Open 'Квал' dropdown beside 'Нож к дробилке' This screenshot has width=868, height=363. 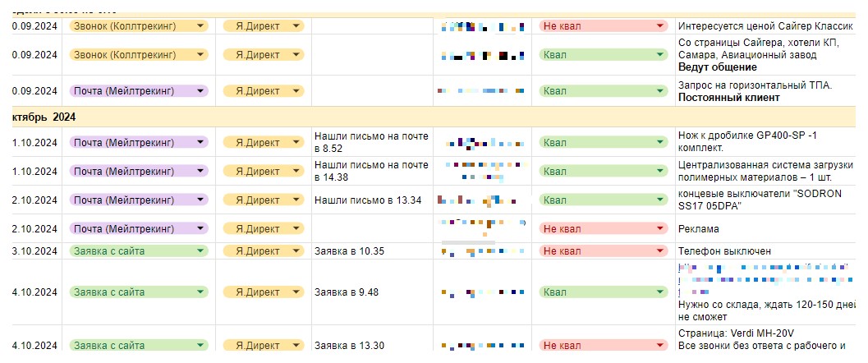click(660, 143)
